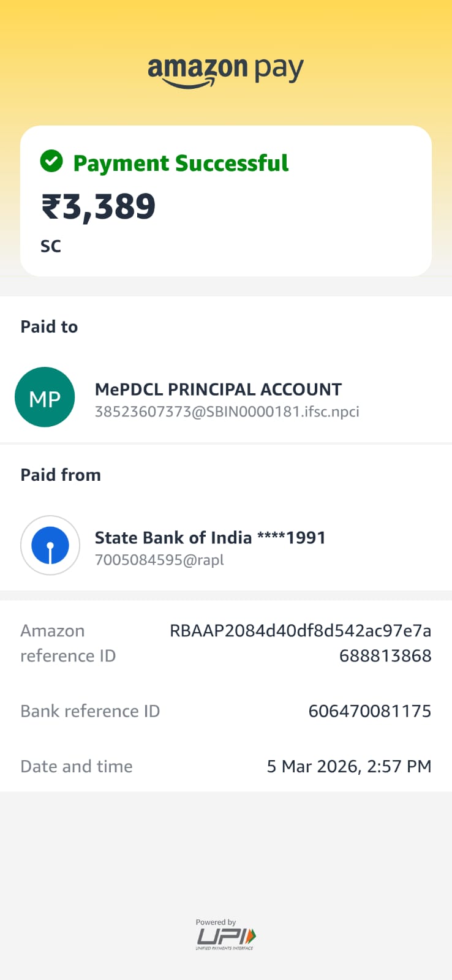The image size is (452, 980).
Task: Select the Amazon reference ID value
Action: click(x=300, y=643)
